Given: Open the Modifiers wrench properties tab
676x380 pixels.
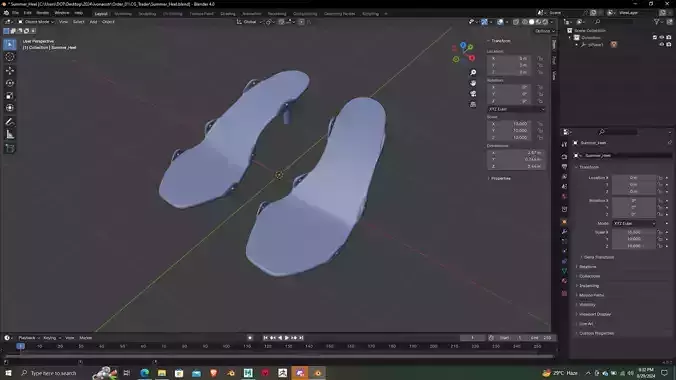Looking at the screenshot, I should (564, 232).
